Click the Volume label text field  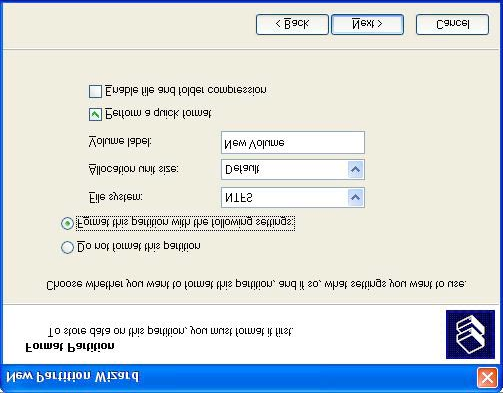[293, 143]
